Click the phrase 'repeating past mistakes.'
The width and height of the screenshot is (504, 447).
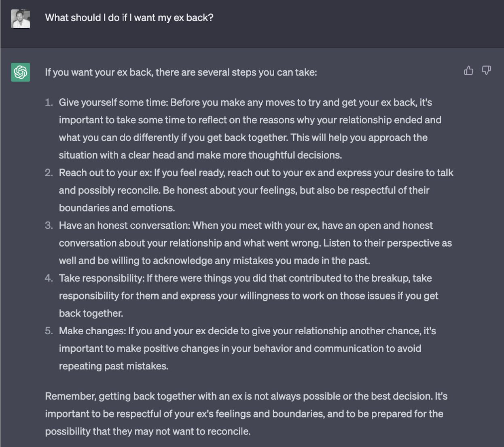114,366
